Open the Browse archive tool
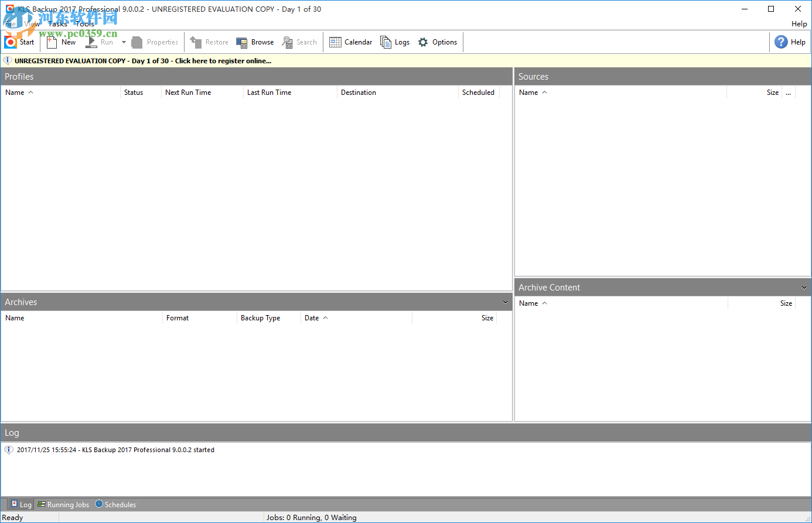The image size is (812, 523). click(x=255, y=42)
